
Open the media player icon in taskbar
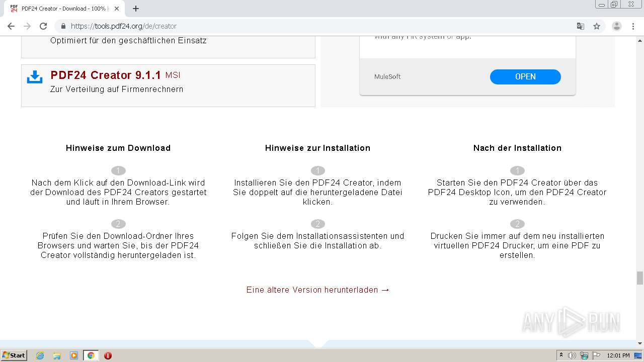click(74, 355)
